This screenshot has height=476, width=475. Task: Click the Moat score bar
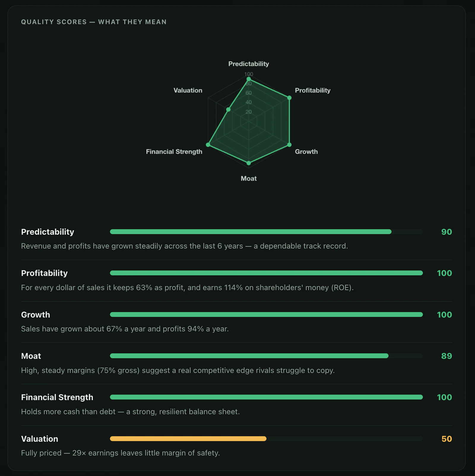tap(266, 356)
